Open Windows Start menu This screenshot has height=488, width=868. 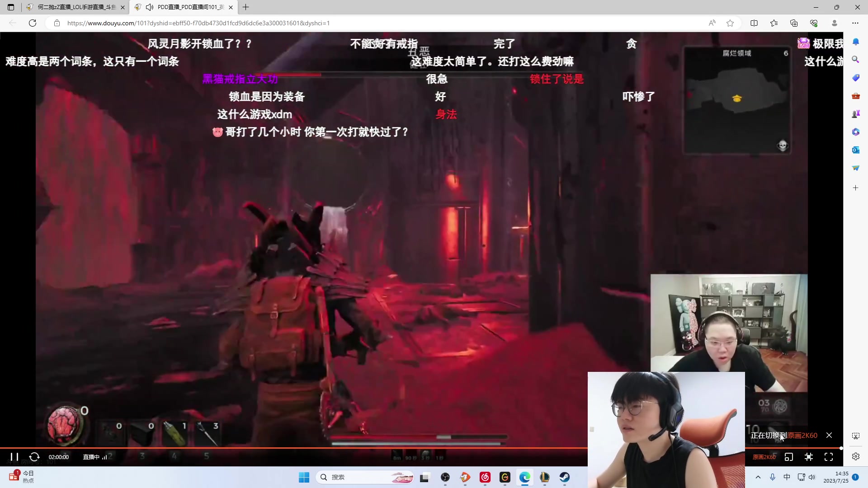tap(304, 477)
